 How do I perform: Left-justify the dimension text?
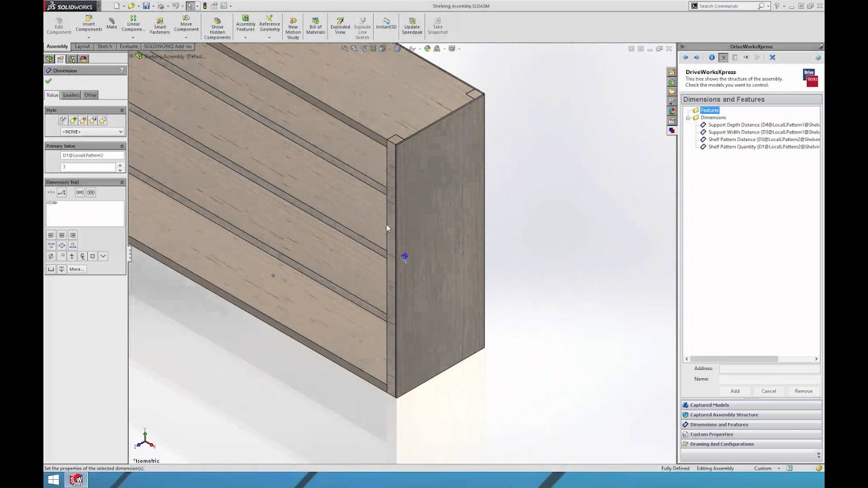51,235
